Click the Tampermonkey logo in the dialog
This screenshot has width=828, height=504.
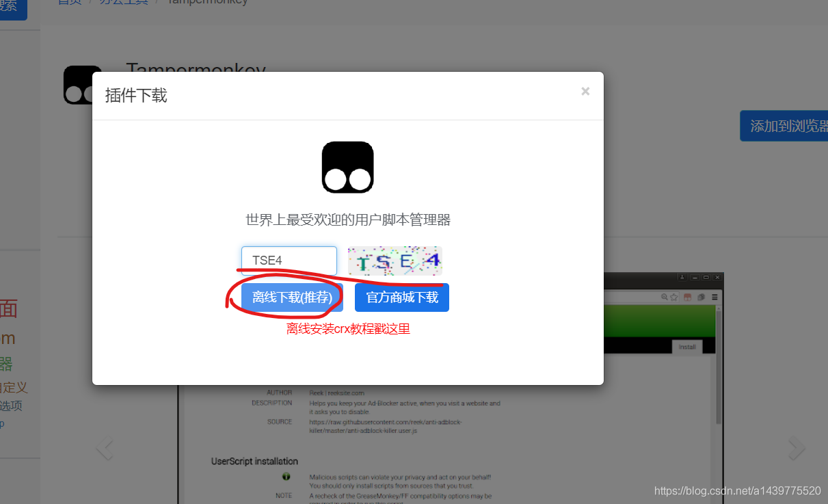click(348, 168)
